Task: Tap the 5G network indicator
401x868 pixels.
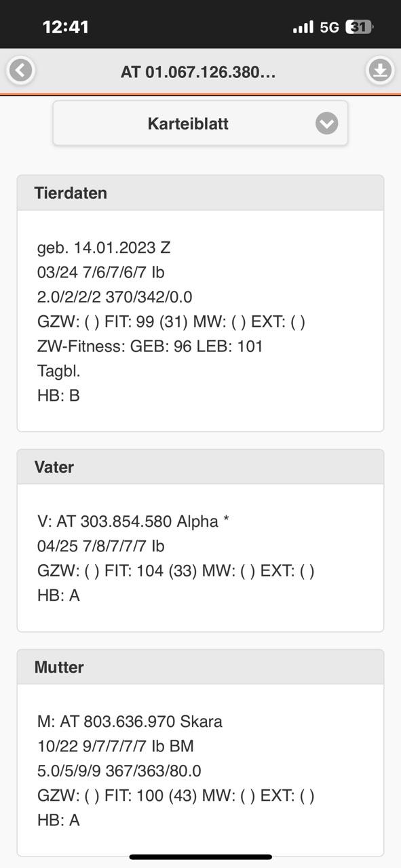Action: (330, 27)
